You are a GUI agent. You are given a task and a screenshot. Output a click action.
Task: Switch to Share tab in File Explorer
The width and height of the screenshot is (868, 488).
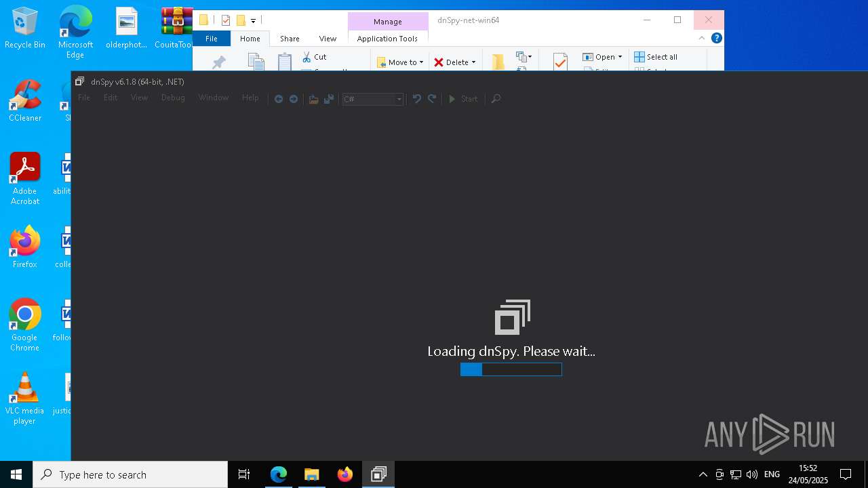290,39
